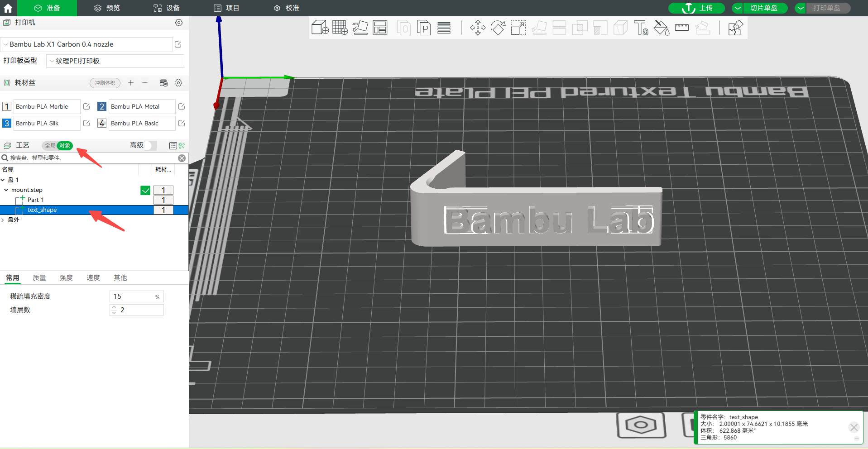
Task: Click the Arrange all objects icon
Action: click(380, 28)
